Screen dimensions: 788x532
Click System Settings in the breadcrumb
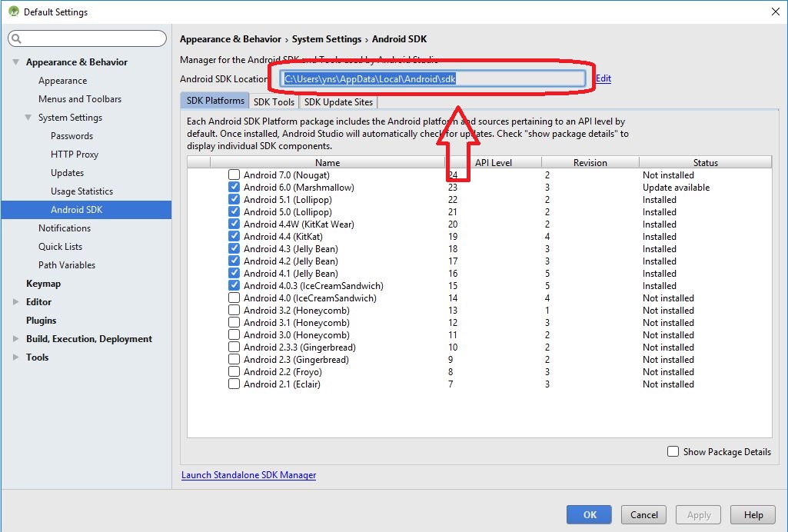327,39
